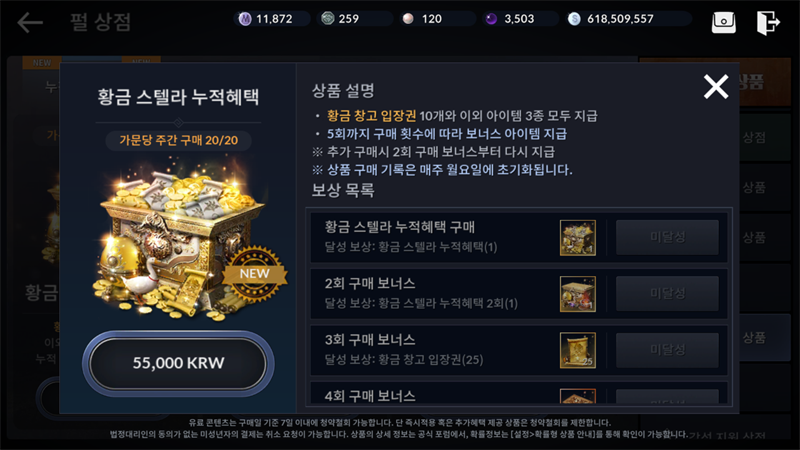This screenshot has height=450, width=800.
Task: Tap the purple orb currency icon
Action: [491, 19]
